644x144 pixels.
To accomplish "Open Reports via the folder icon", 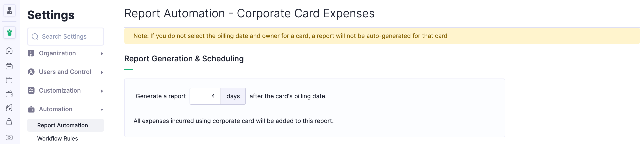I will point(9,80).
